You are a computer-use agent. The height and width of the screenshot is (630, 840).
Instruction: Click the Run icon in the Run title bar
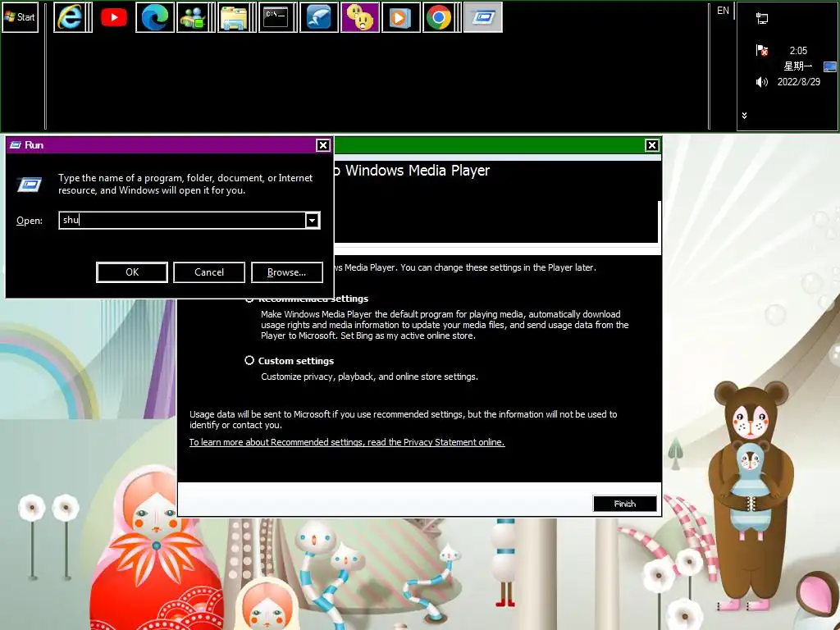click(16, 145)
